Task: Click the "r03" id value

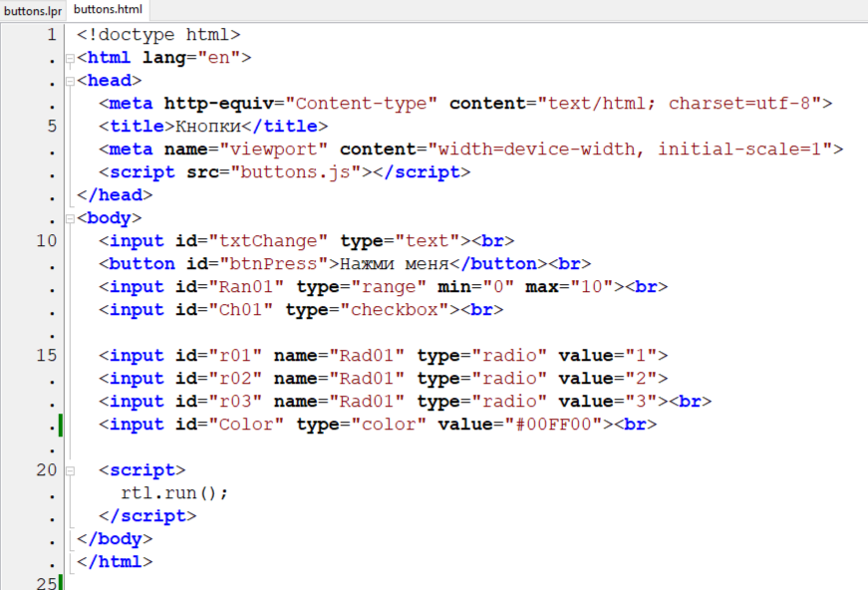Action: pos(235,402)
